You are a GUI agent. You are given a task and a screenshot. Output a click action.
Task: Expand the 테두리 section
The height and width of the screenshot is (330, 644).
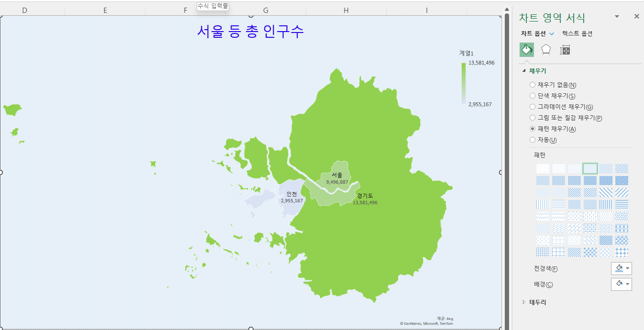tap(524, 302)
